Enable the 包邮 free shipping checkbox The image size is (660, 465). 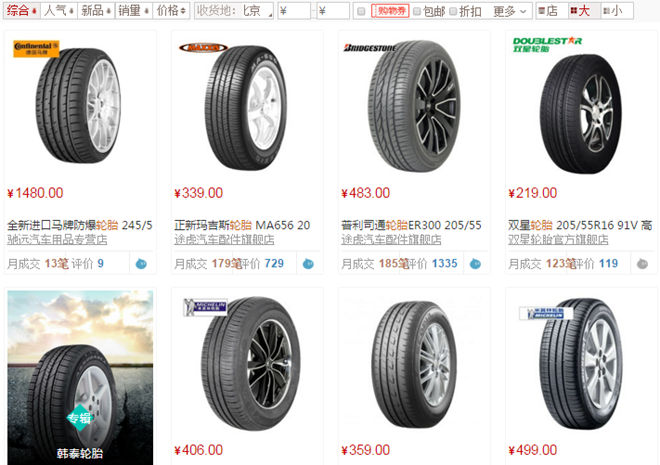coord(417,11)
